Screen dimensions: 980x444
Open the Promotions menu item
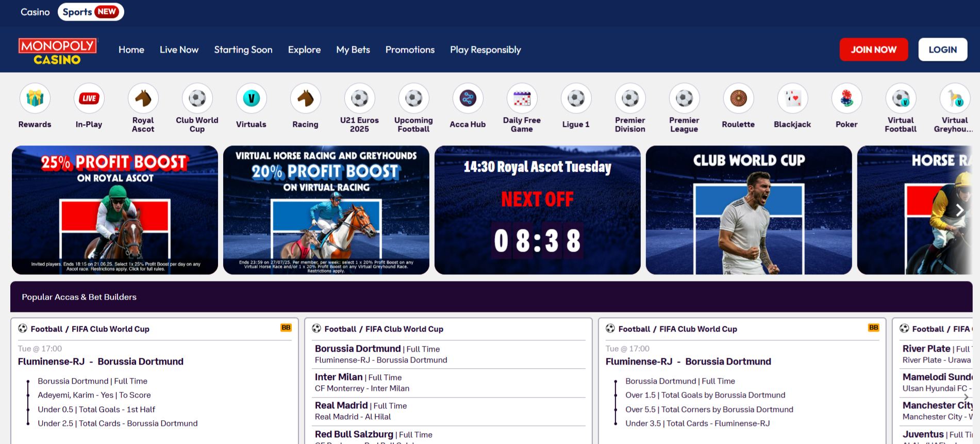(x=410, y=50)
